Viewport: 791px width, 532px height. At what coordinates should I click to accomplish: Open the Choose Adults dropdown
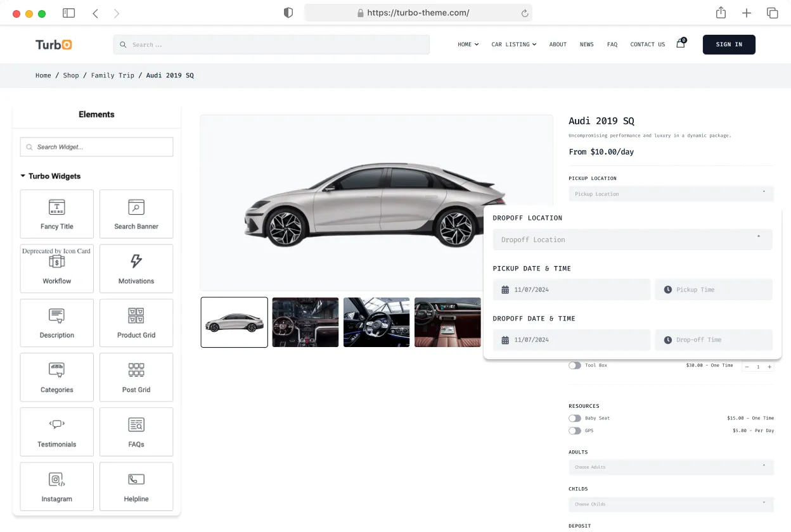[x=671, y=467]
